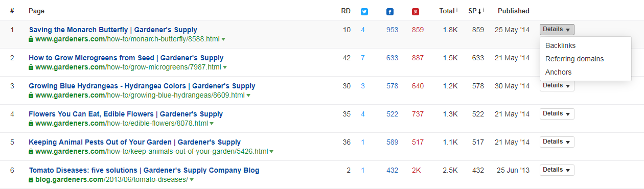The height and width of the screenshot is (189, 644).
Task: Sort by Pinterest shares column icon
Action: [x=415, y=11]
